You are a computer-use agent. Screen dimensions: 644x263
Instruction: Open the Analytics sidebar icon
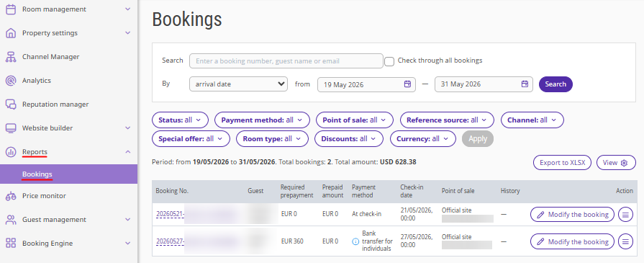pyautogui.click(x=11, y=81)
